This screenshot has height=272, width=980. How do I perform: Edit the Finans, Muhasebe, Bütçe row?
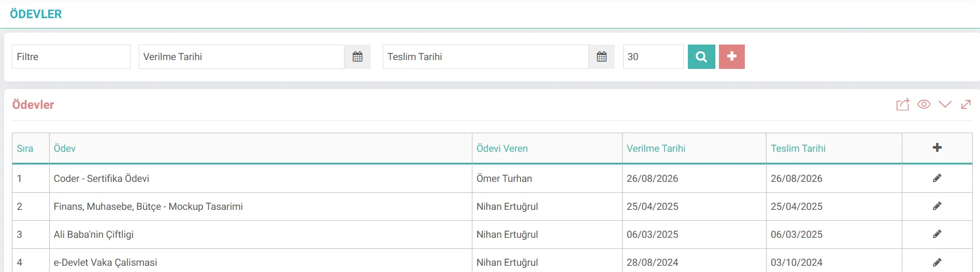937,206
